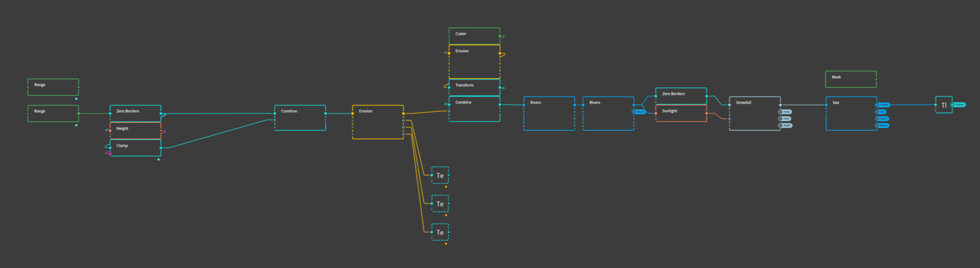Click the yellow input port of standalone Erosion
The image size is (980, 268).
point(352,113)
